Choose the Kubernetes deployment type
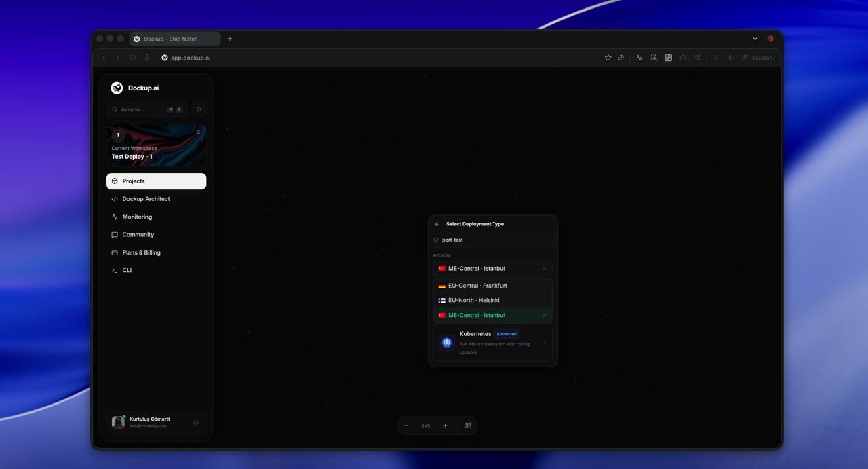This screenshot has height=469, width=868. 493,343
